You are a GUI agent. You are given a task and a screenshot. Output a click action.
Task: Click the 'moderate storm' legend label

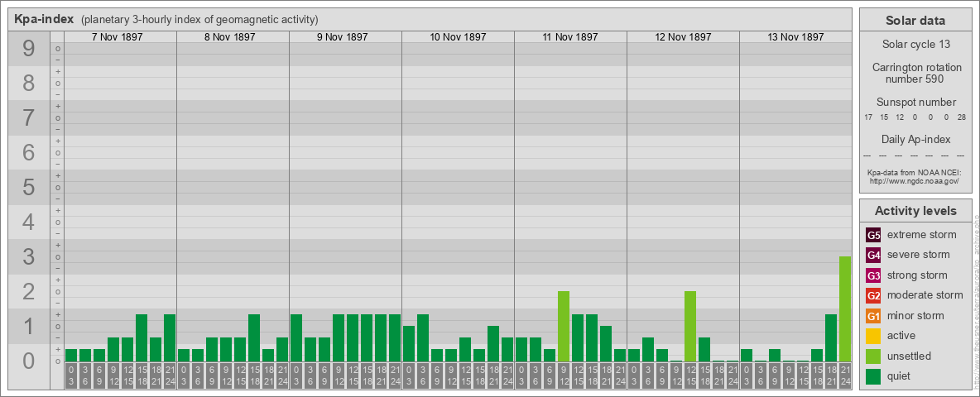(x=925, y=295)
